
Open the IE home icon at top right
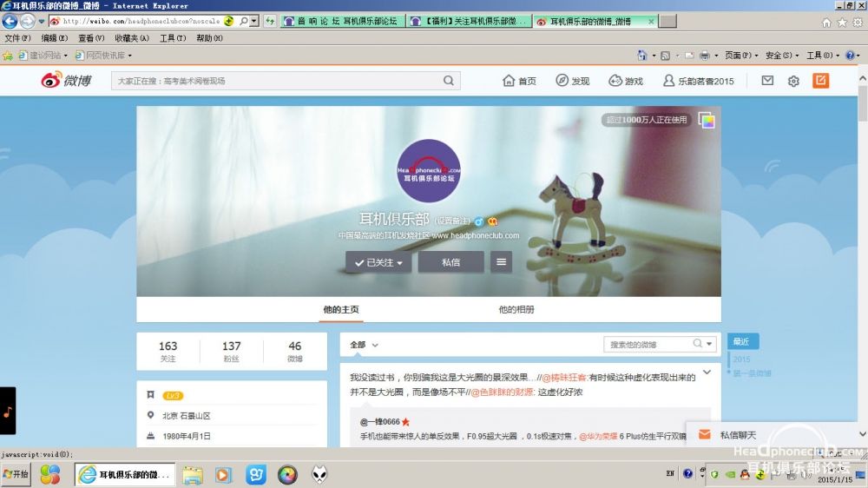point(826,23)
